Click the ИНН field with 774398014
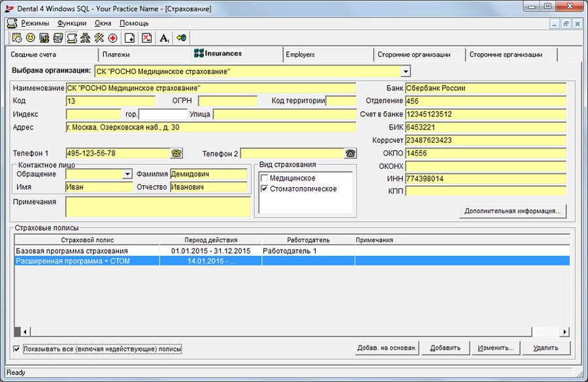The image size is (588, 382). (x=485, y=179)
